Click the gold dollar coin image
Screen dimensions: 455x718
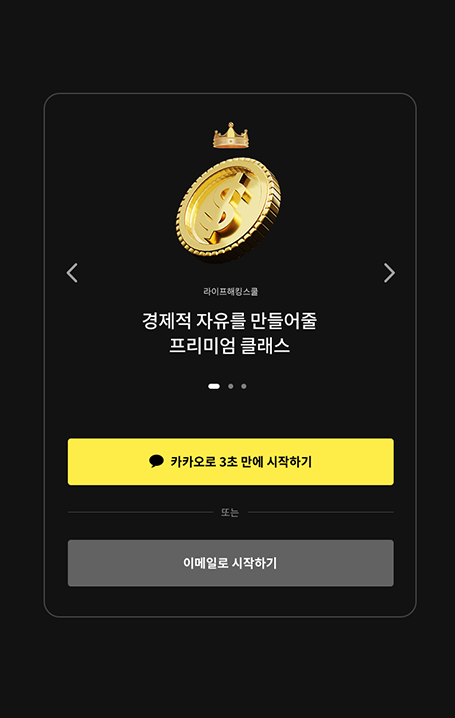click(x=228, y=210)
